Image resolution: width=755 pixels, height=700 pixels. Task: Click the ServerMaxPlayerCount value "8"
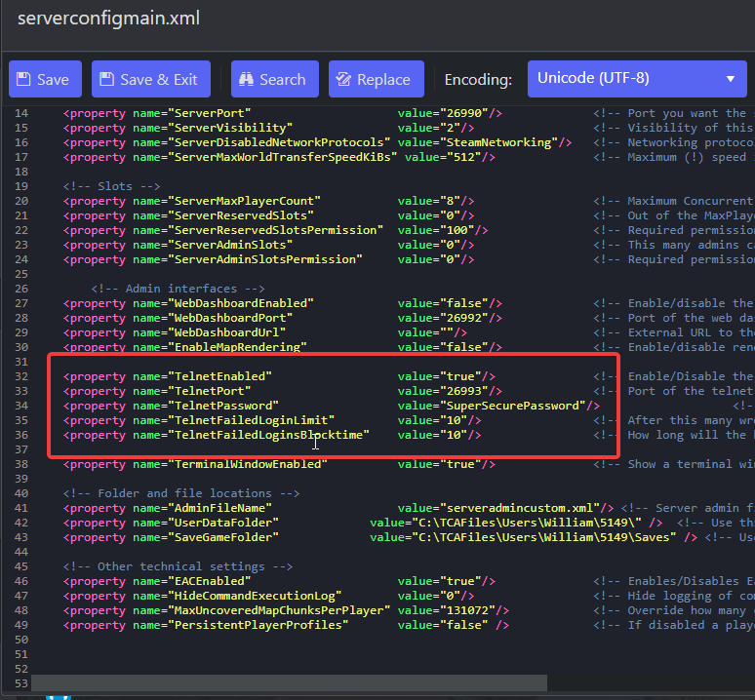[451, 201]
